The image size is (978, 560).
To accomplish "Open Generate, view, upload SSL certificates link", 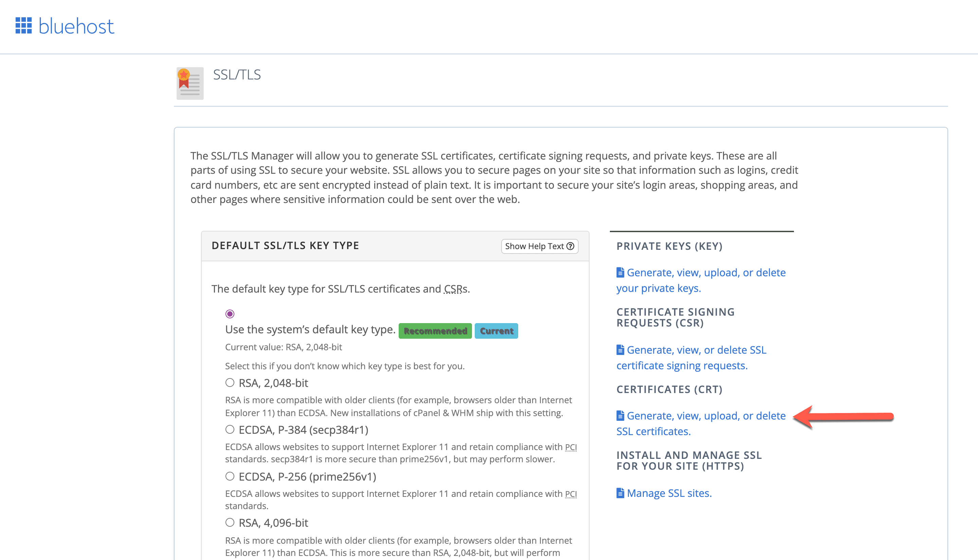I will [x=706, y=416].
